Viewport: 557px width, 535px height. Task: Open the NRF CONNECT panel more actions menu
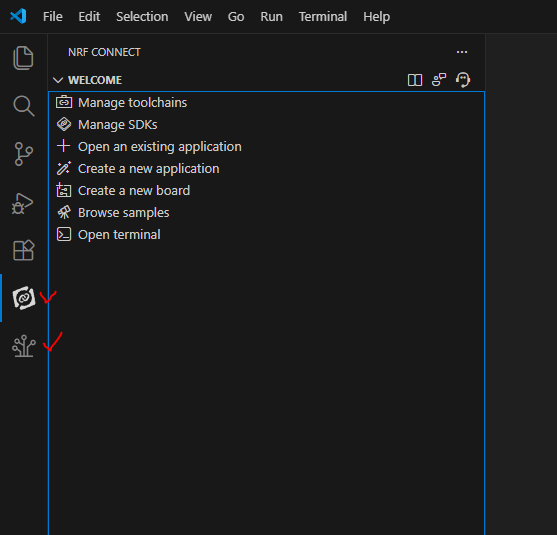point(462,52)
